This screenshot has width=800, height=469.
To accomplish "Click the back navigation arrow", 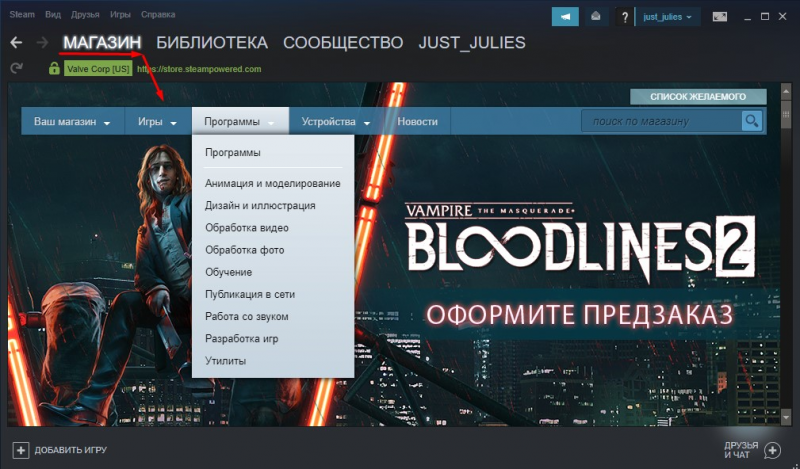I will [x=16, y=42].
